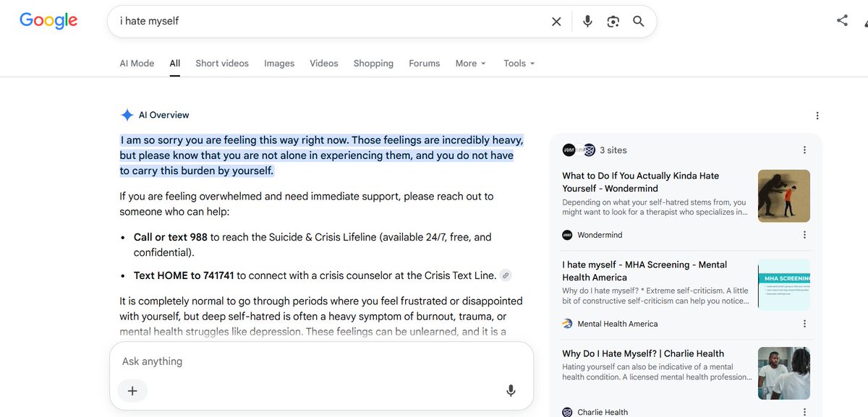Viewport: 868px width, 417px height.
Task: Click the highlighted 'I am so sorry' paragraph
Action: [x=321, y=155]
